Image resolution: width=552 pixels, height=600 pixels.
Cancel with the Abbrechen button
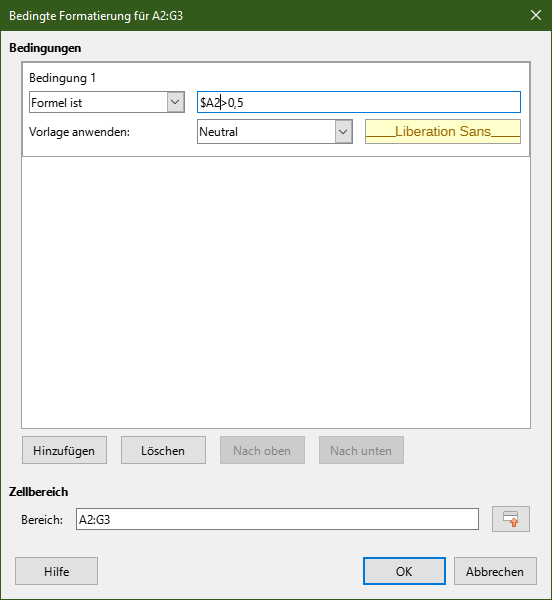[495, 571]
